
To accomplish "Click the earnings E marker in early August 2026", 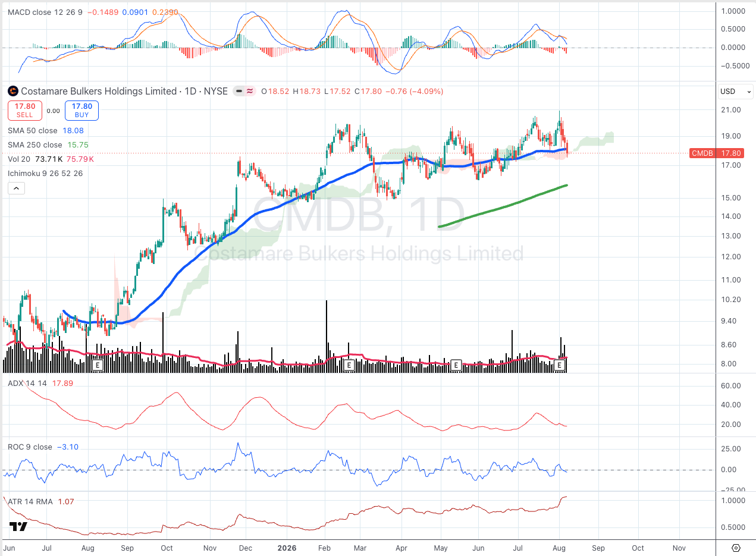I will [x=559, y=365].
